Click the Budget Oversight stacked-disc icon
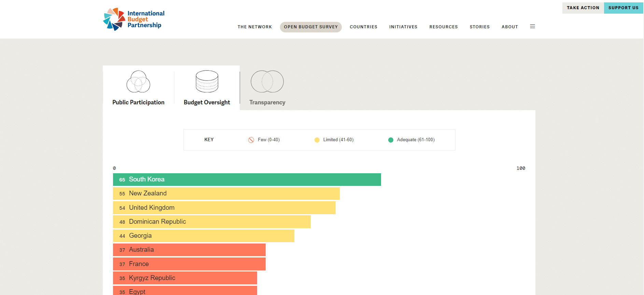The width and height of the screenshot is (644, 295). [207, 82]
